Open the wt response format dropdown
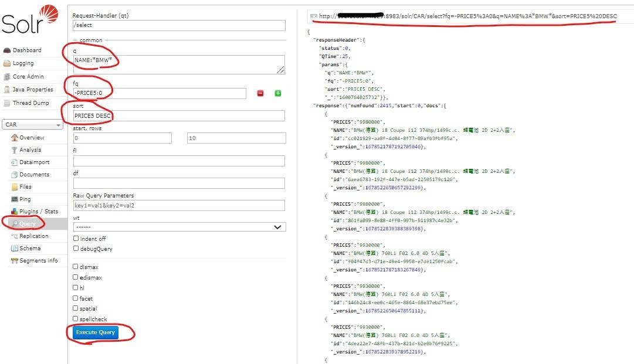This screenshot has height=364, width=634. 179,227
